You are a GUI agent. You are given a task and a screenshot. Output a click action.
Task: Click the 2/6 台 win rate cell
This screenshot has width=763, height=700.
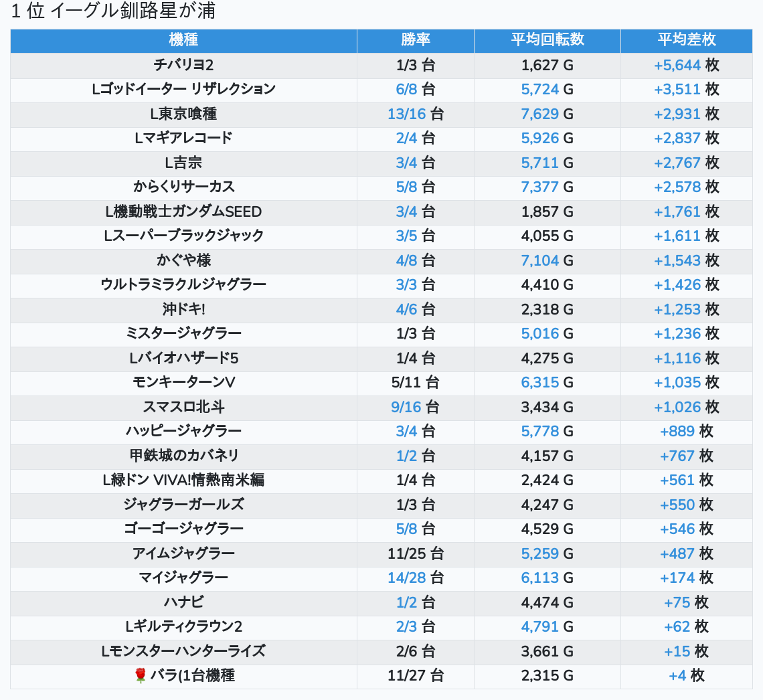416,651
